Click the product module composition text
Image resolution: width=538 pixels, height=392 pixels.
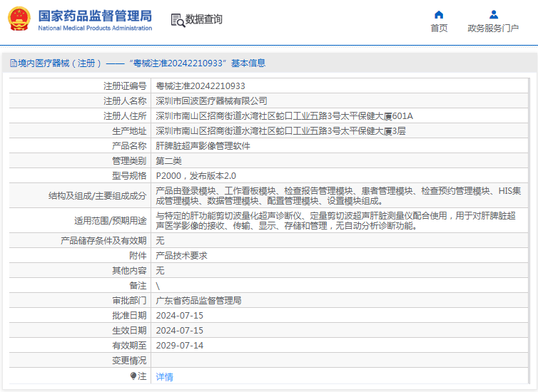(x=338, y=196)
